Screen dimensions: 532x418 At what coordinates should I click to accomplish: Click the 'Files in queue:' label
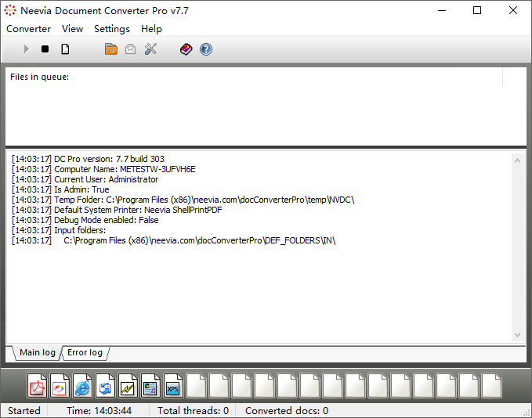pos(39,77)
